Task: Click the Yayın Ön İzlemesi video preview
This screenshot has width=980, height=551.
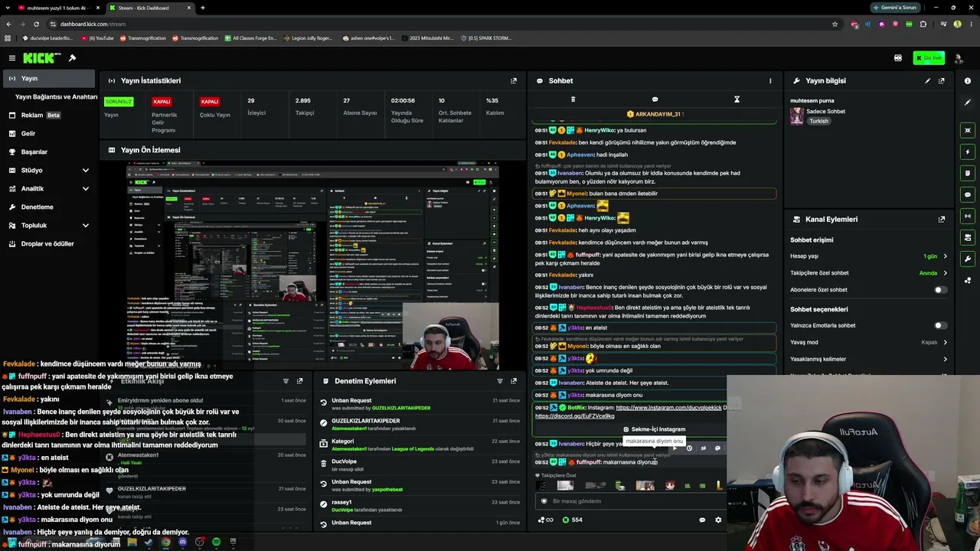Action: pyautogui.click(x=312, y=265)
